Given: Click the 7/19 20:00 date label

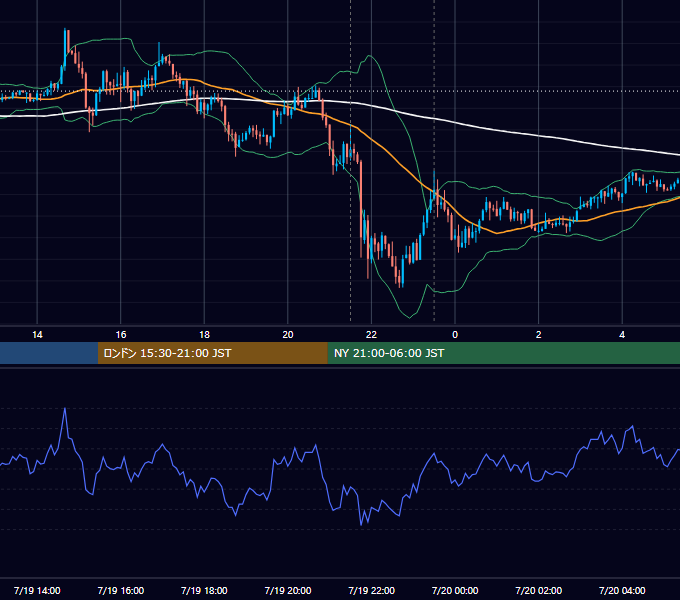Looking at the screenshot, I should coord(288,590).
